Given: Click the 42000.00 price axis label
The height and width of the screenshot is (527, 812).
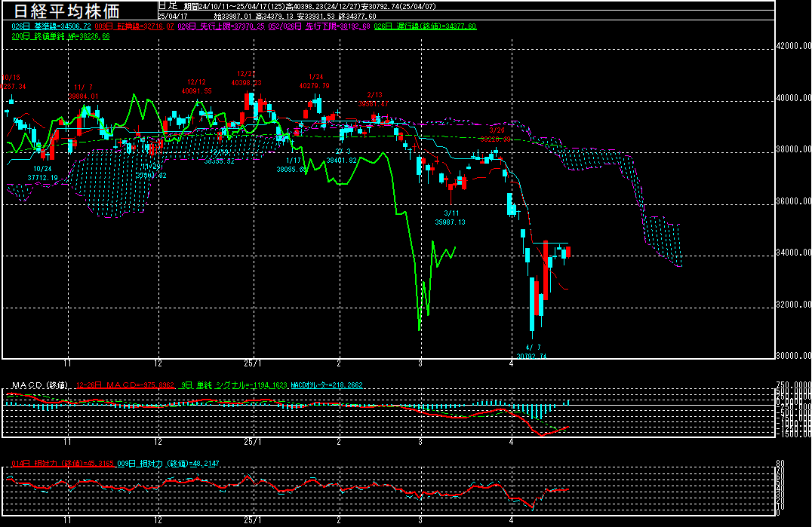Looking at the screenshot, I should pos(793,46).
